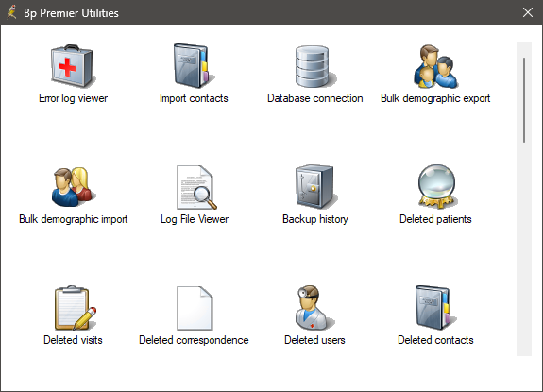Image resolution: width=543 pixels, height=392 pixels.
Task: Launch Import contacts address book icon
Action: click(x=194, y=66)
